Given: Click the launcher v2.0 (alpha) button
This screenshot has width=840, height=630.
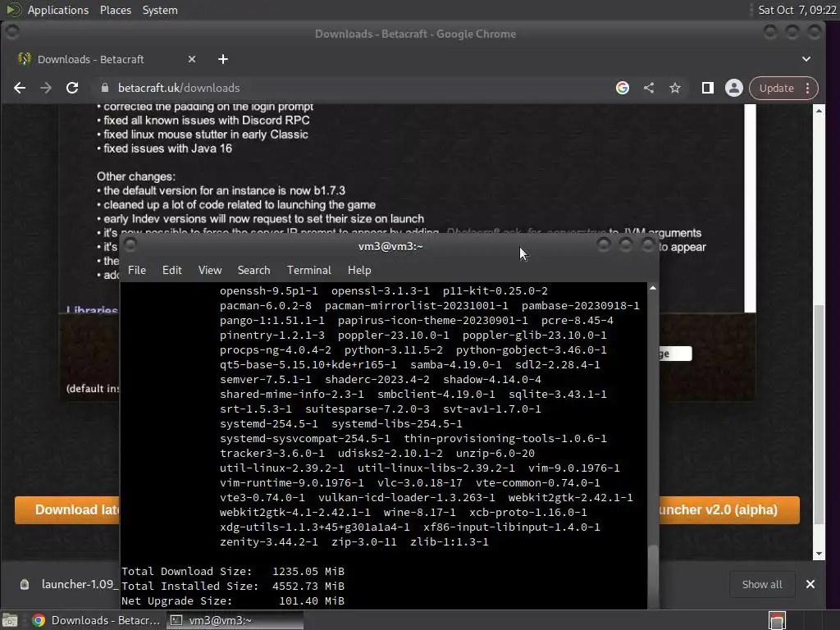Looking at the screenshot, I should click(x=729, y=510).
